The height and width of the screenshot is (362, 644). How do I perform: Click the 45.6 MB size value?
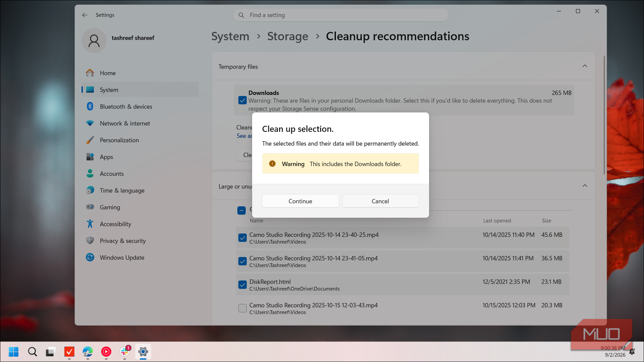(552, 235)
